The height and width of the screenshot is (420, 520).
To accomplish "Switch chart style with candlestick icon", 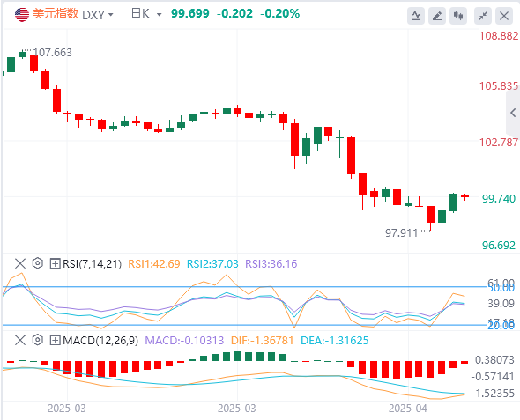I will 458,16.
